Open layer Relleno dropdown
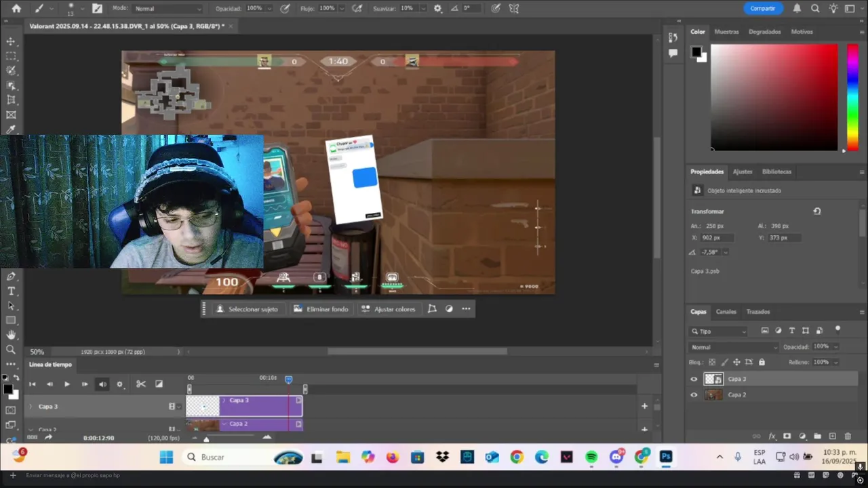Screen dimensions: 868x488 [835, 363]
